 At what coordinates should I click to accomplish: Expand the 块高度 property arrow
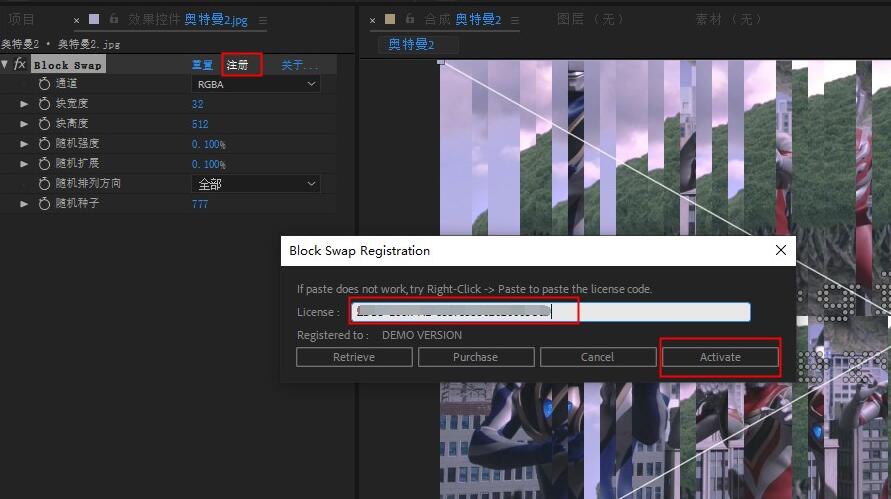point(24,124)
